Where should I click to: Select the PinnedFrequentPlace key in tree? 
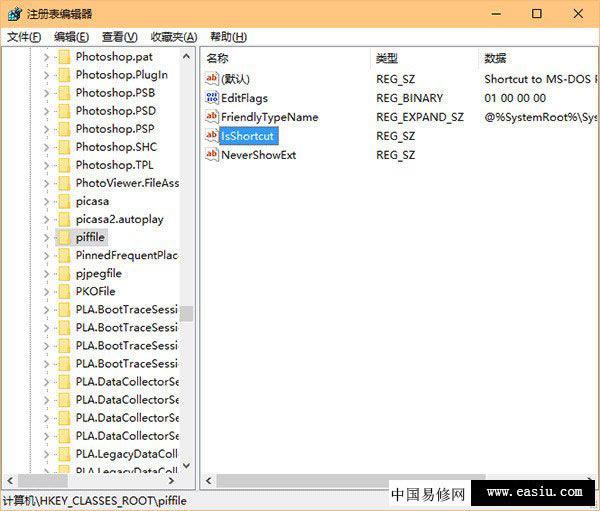(127, 255)
